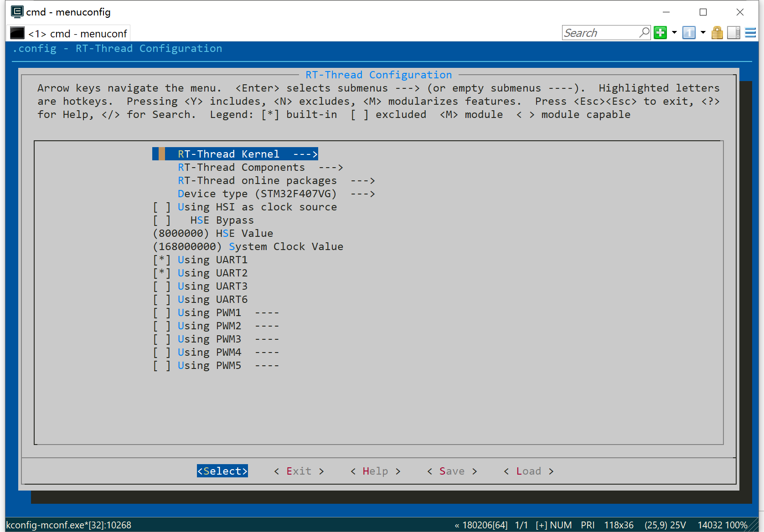Enable the Using PWM1 checkbox
764x532 pixels.
[162, 313]
